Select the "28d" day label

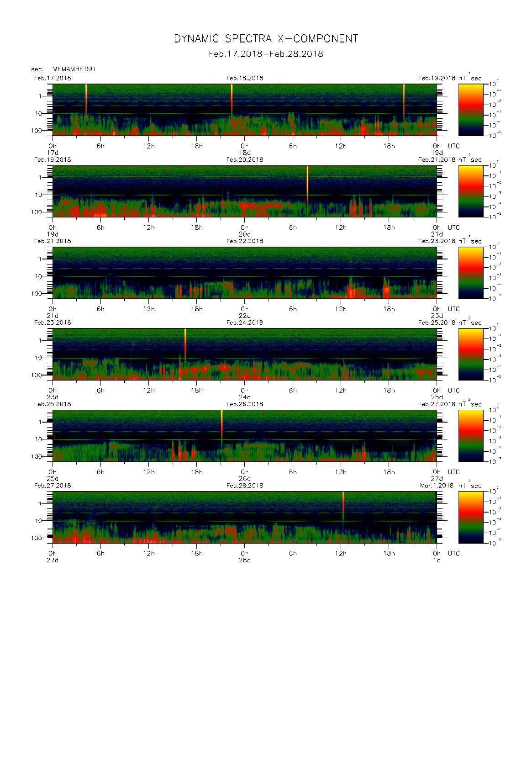click(245, 560)
